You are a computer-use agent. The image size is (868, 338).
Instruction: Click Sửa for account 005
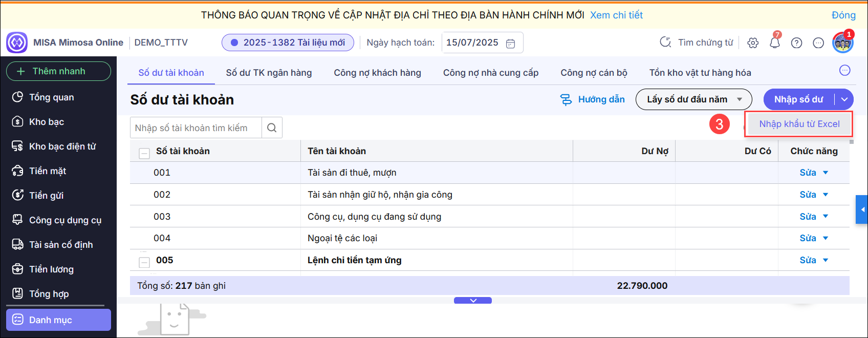point(808,260)
